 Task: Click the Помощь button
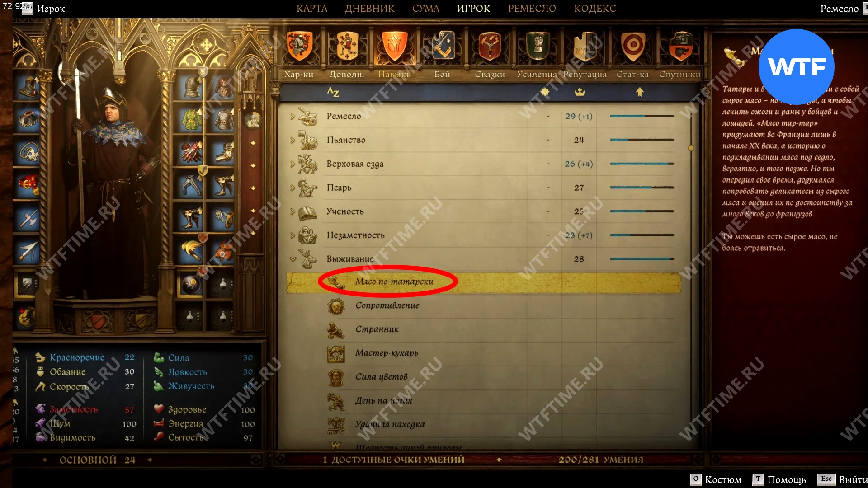point(779,479)
